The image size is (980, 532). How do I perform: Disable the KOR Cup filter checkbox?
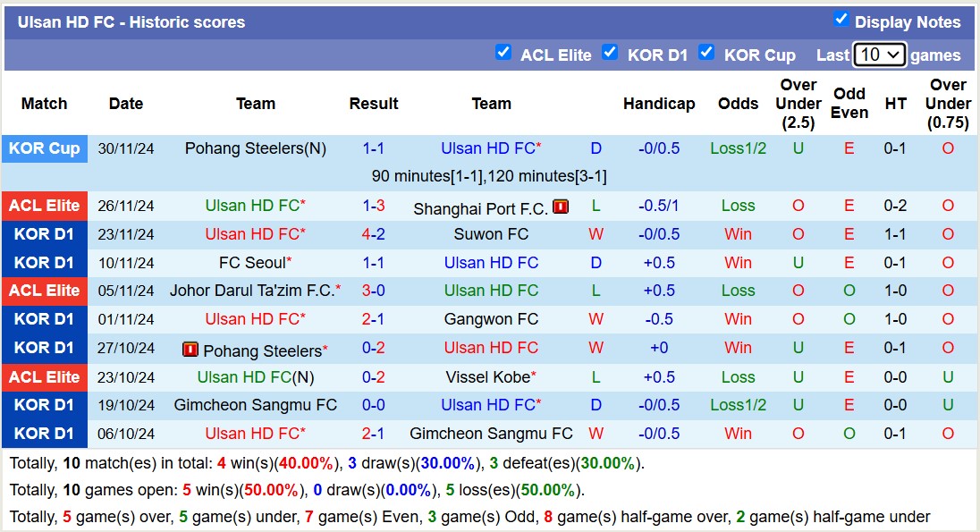tap(706, 53)
